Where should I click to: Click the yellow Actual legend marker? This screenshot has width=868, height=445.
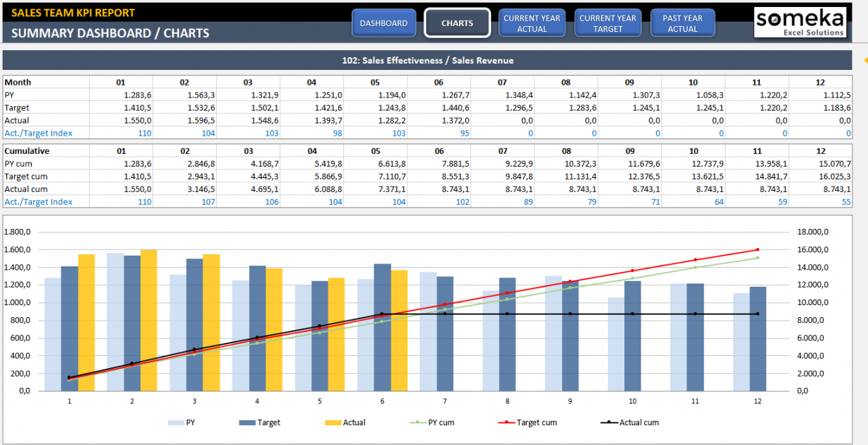[333, 422]
